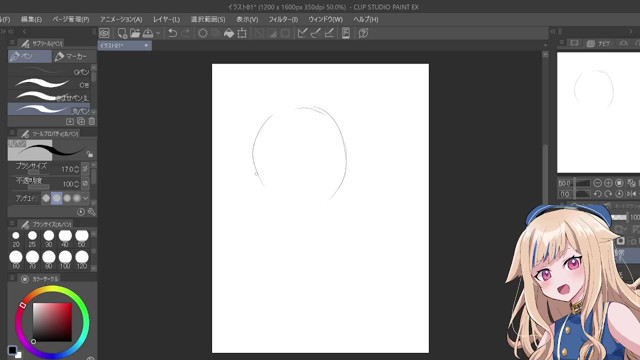Image resolution: width=640 pixels, height=360 pixels.
Task: Click the brush size stepper arrows at 17.0
Action: pyautogui.click(x=77, y=169)
